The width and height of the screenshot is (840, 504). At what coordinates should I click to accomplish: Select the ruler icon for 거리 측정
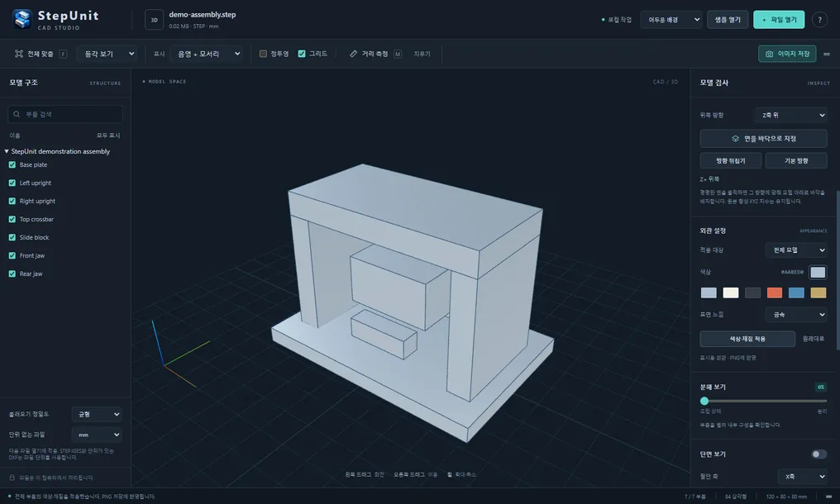point(353,54)
